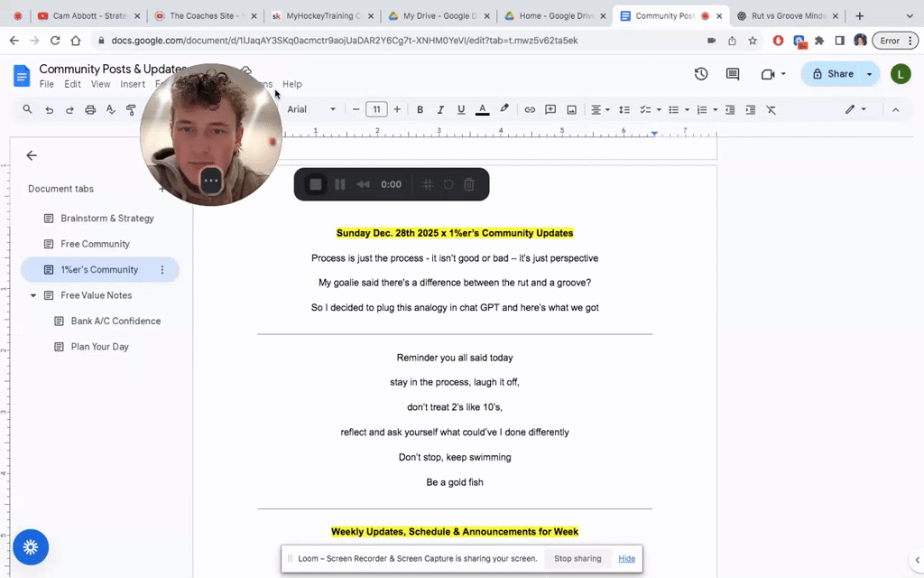Pause the Loom recording
This screenshot has height=578, width=924.
(x=340, y=184)
